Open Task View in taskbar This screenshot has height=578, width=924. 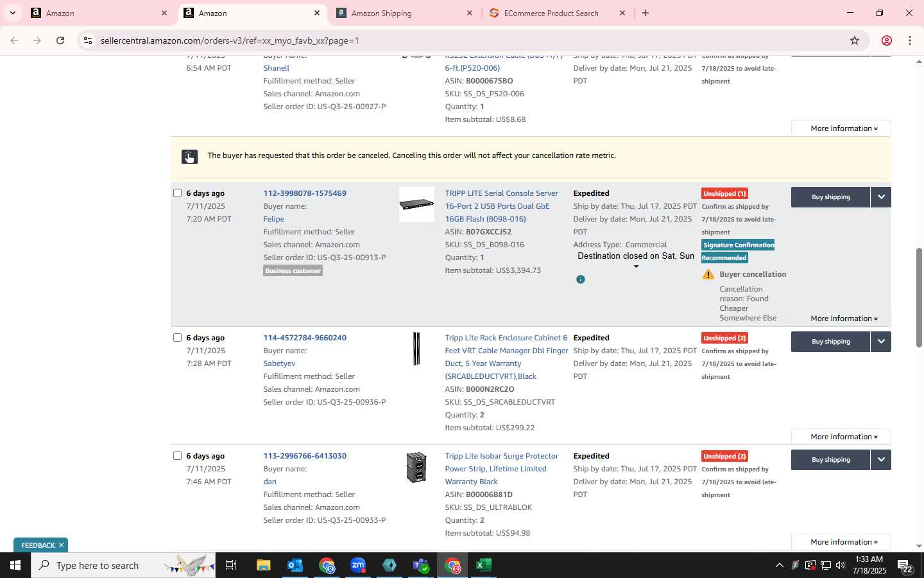(x=231, y=565)
